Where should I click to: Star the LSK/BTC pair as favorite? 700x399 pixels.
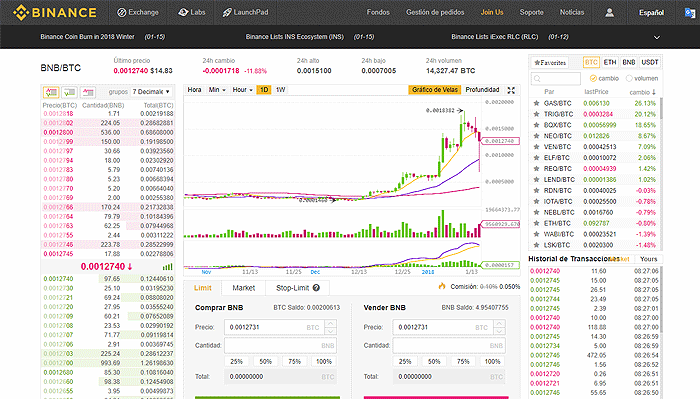[537, 245]
